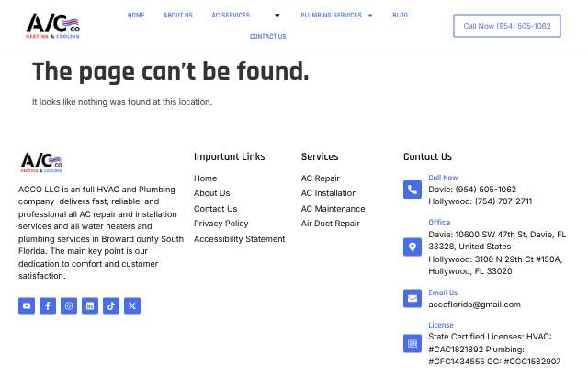
Task: Click the Office label in footer
Action: pyautogui.click(x=439, y=223)
